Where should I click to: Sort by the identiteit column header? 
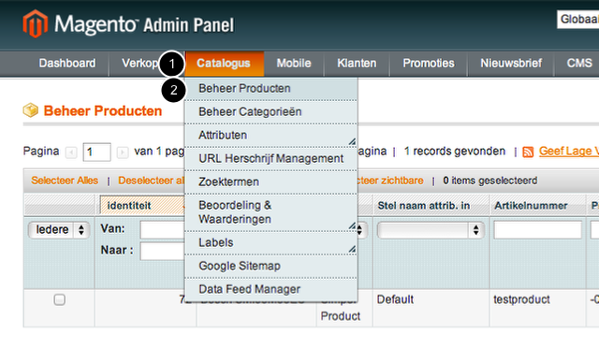coord(129,206)
